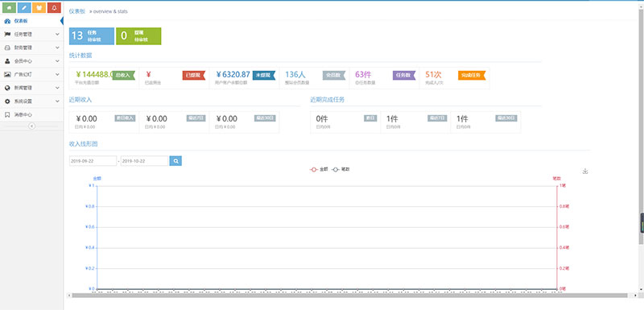
Task: Click the chart download icon
Action: click(585, 172)
